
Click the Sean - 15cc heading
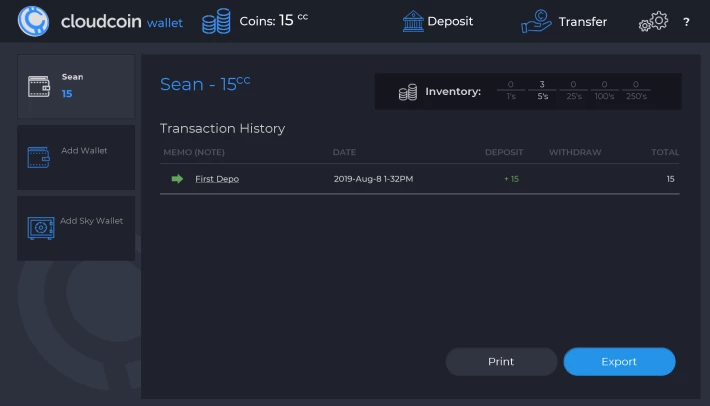[x=205, y=84]
